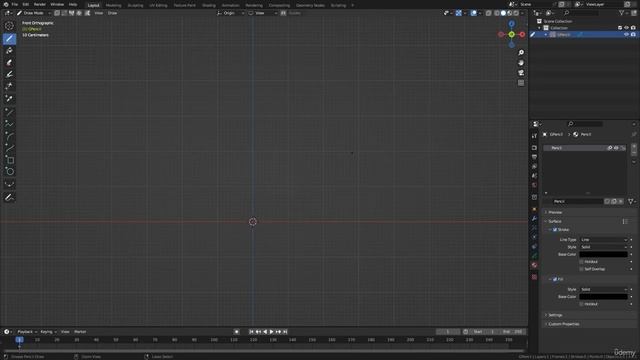Click the current frame marker in timeline
The width and height of the screenshot is (640, 360).
[x=19, y=340]
